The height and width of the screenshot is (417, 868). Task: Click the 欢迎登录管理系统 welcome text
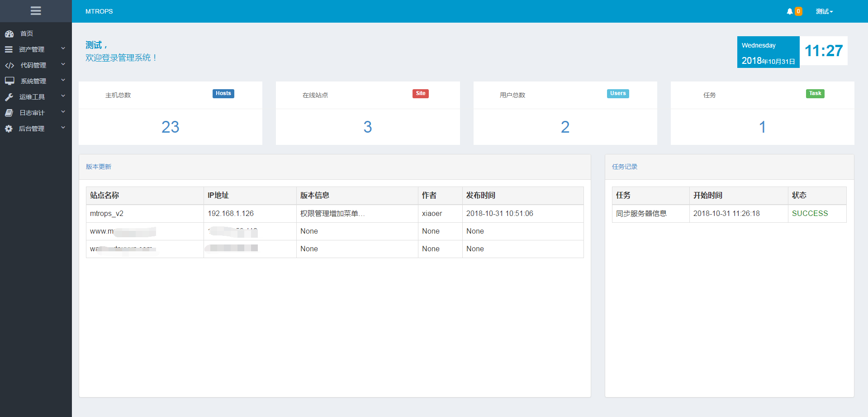pyautogui.click(x=121, y=58)
